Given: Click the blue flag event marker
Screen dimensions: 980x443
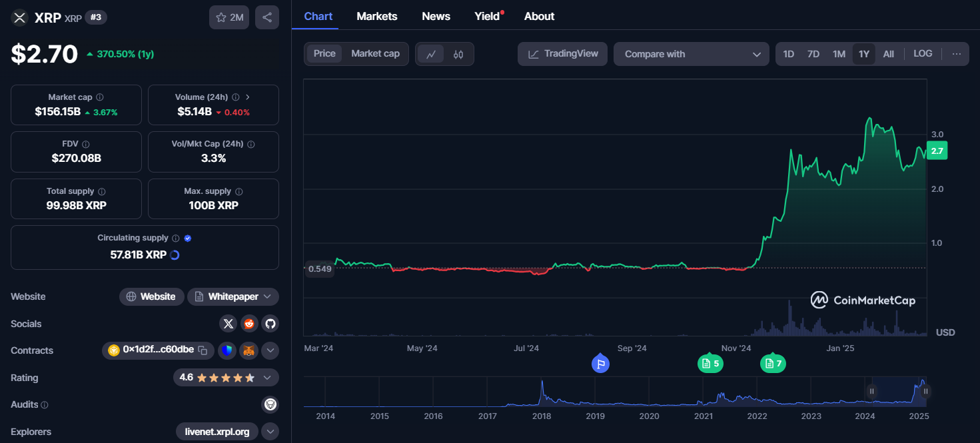Looking at the screenshot, I should tap(600, 364).
